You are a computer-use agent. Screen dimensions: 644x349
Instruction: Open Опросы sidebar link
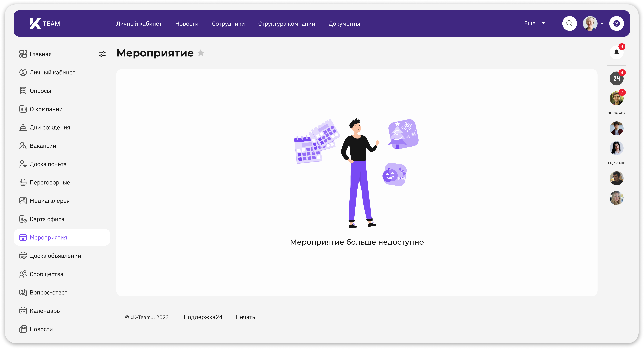point(40,91)
